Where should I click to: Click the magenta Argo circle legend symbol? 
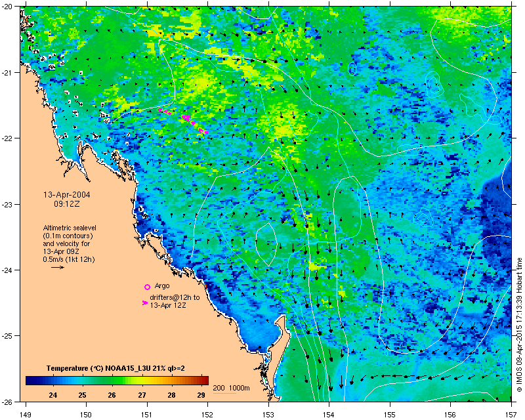(x=147, y=287)
